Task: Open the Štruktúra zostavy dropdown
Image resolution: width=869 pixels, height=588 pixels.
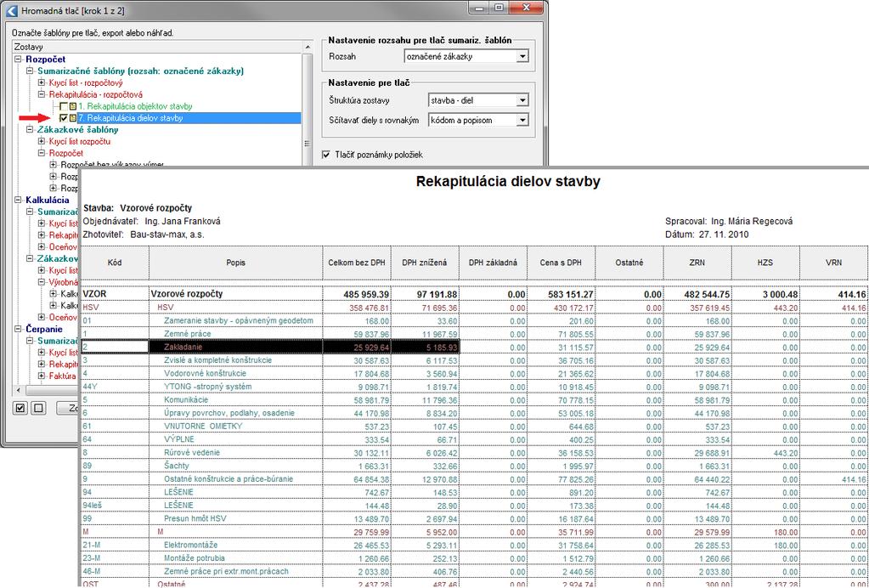Action: click(522, 100)
